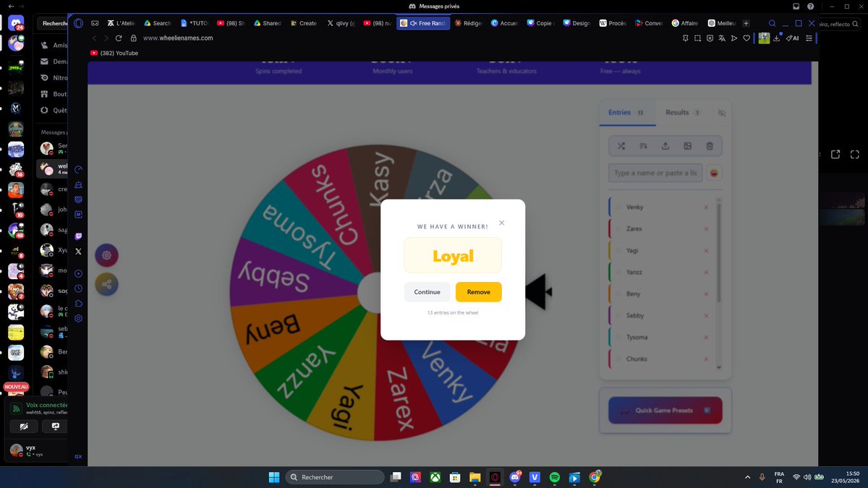Focus the 'Type a name or paste a list' field

pyautogui.click(x=655, y=173)
